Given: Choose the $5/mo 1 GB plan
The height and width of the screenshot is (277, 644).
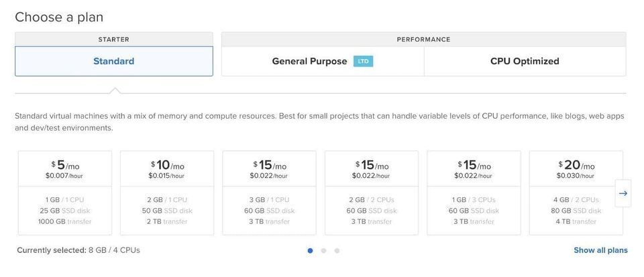Looking at the screenshot, I should (x=64, y=192).
